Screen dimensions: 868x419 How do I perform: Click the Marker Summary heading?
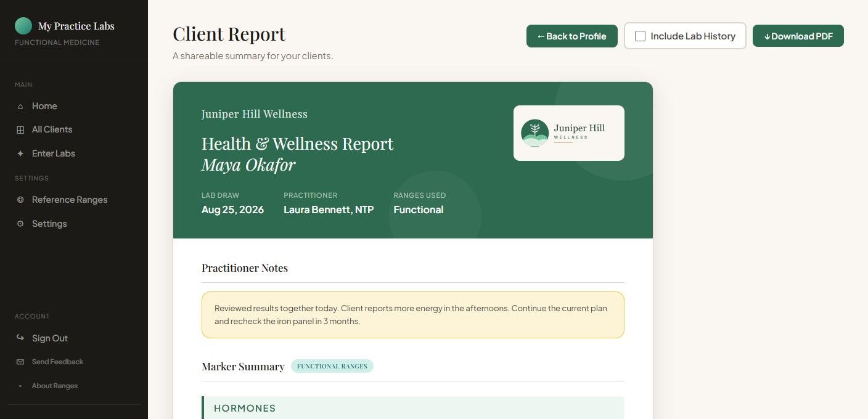click(x=243, y=367)
